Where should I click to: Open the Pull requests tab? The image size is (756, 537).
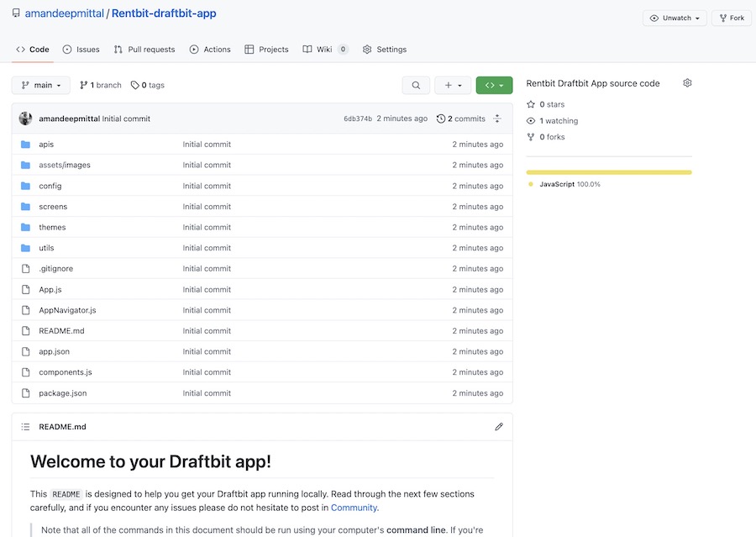coord(144,50)
